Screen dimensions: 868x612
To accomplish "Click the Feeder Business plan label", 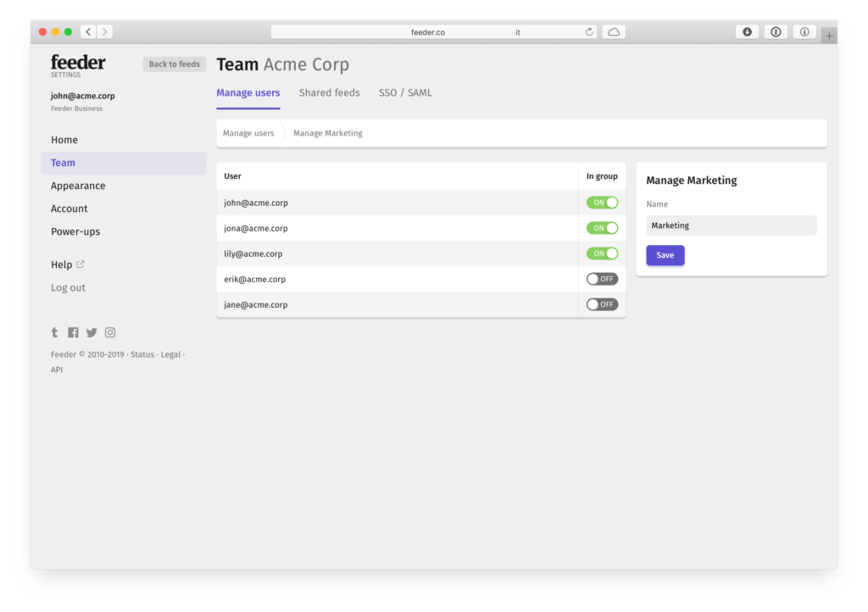I will pos(76,108).
